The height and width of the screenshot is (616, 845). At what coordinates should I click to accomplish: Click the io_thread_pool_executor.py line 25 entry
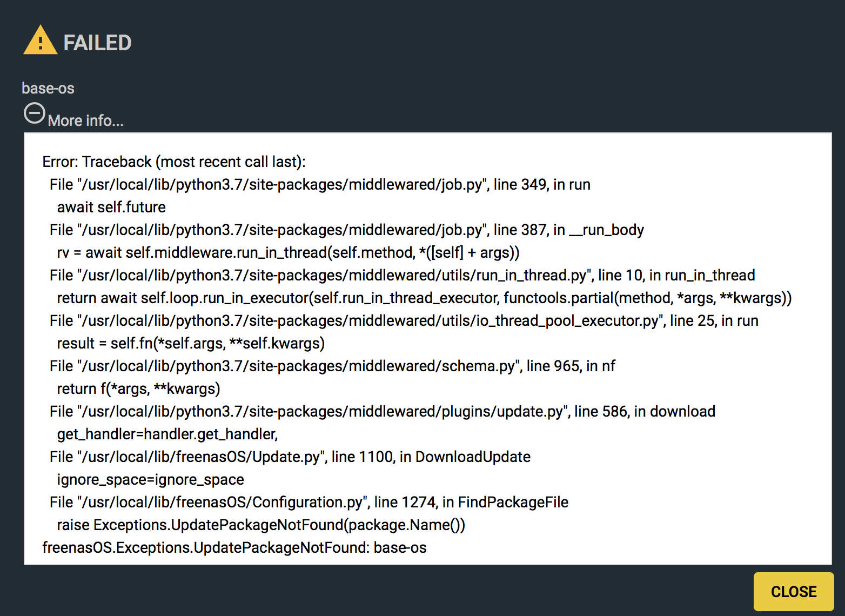click(404, 321)
